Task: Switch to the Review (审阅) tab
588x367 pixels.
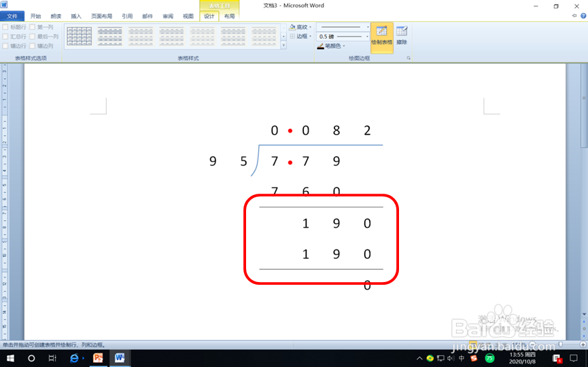Action: 168,16
